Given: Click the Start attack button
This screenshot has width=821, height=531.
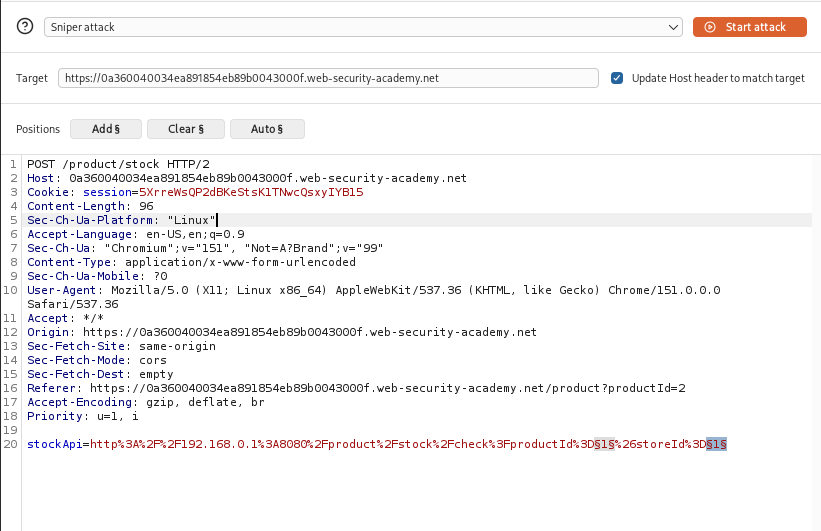Looking at the screenshot, I should coord(749,27).
